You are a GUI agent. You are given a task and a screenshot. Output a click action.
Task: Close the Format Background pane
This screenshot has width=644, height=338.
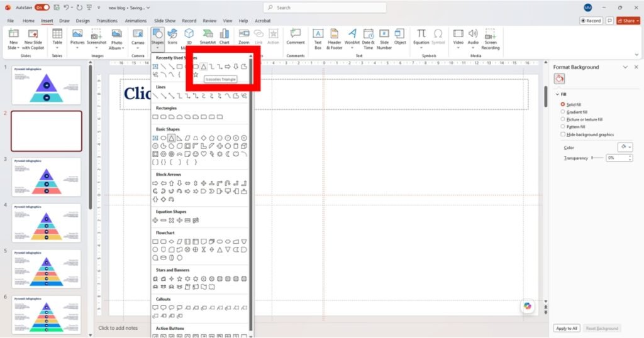coord(636,67)
